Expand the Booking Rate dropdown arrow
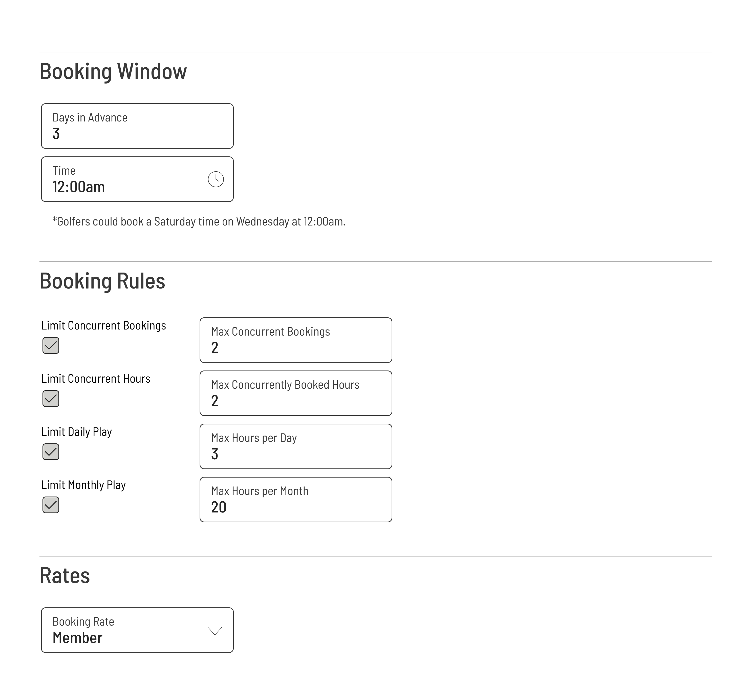 click(x=215, y=631)
